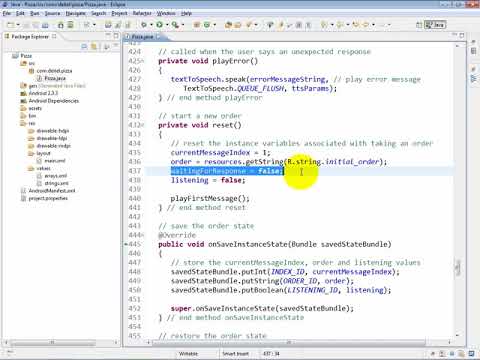480x360 pixels.
Task: Open the Android SDK Manager icon
Action: (x=61, y=25)
